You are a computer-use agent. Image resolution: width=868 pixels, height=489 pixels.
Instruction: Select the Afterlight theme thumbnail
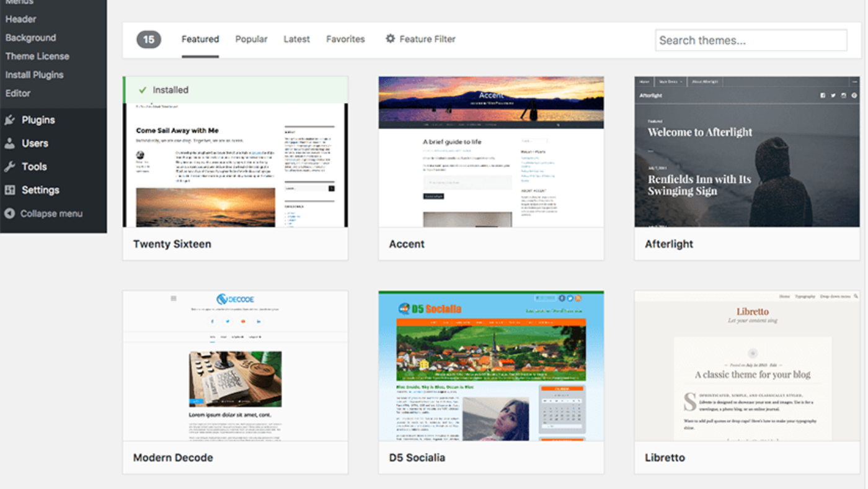coord(746,151)
